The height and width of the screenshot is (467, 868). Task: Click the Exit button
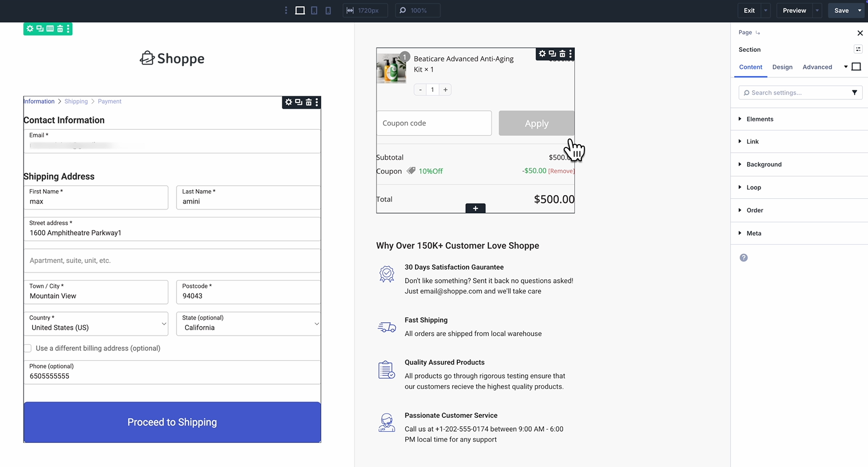pos(749,10)
